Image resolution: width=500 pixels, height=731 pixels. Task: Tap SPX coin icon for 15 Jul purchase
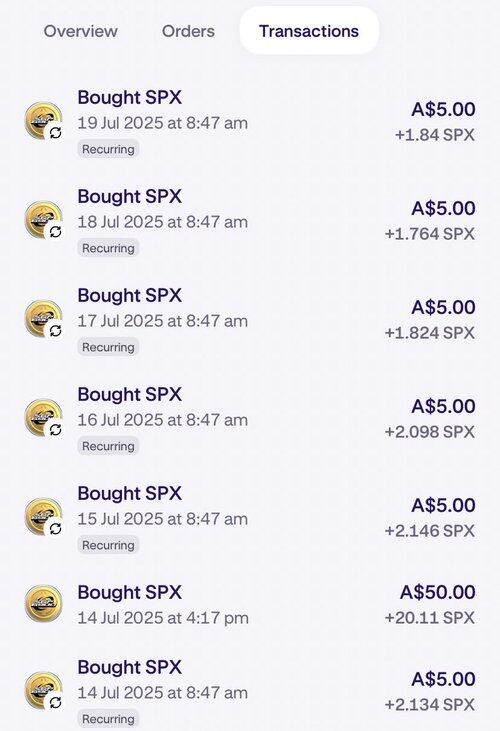tap(43, 517)
